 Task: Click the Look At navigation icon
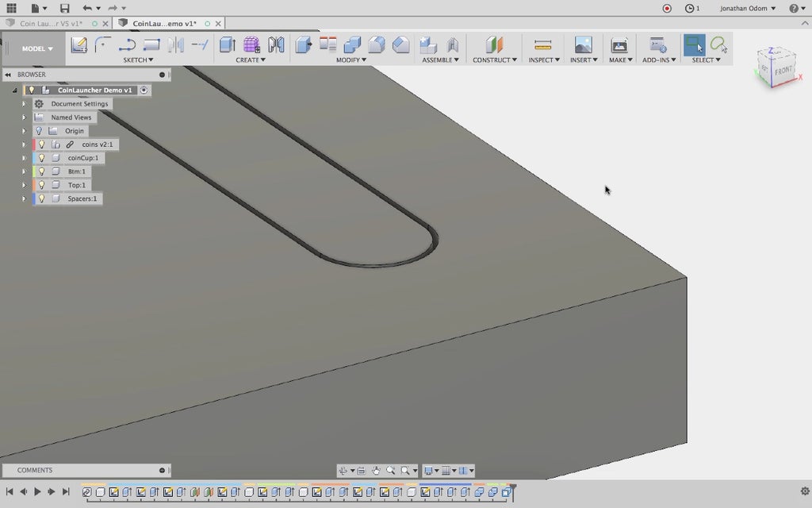coord(362,471)
